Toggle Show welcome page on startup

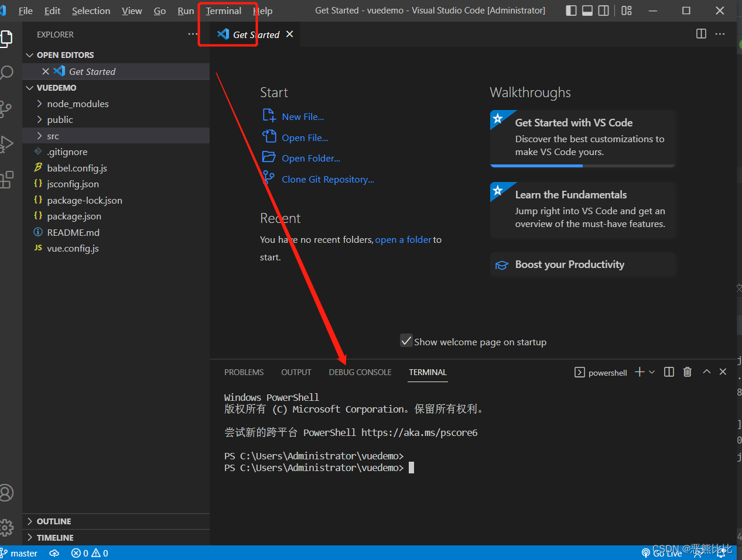[x=406, y=341]
